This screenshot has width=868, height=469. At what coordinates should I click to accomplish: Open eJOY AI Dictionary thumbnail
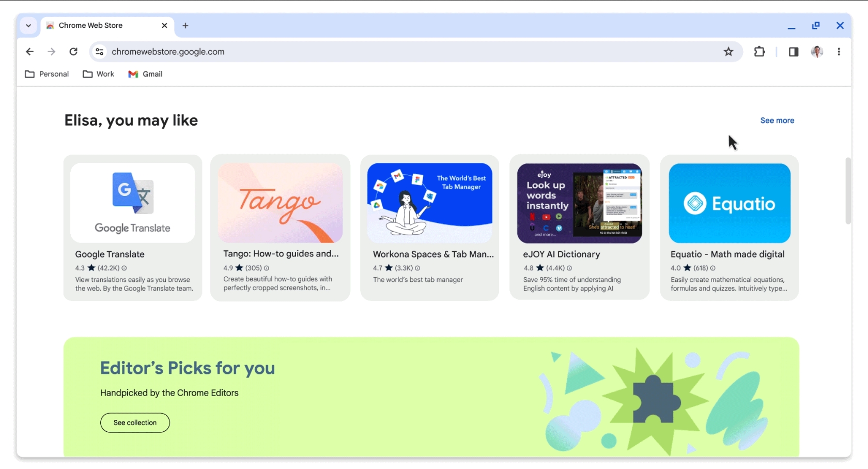tap(580, 203)
